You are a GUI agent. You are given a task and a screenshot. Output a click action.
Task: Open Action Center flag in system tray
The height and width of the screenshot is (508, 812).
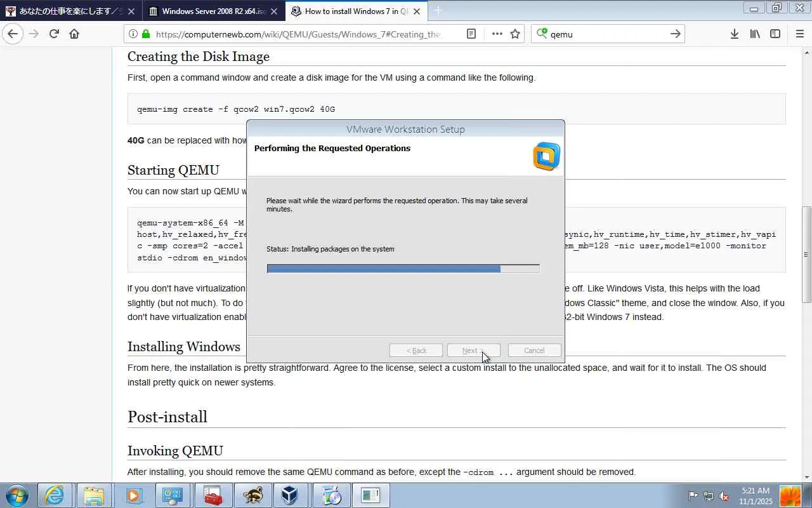click(693, 496)
